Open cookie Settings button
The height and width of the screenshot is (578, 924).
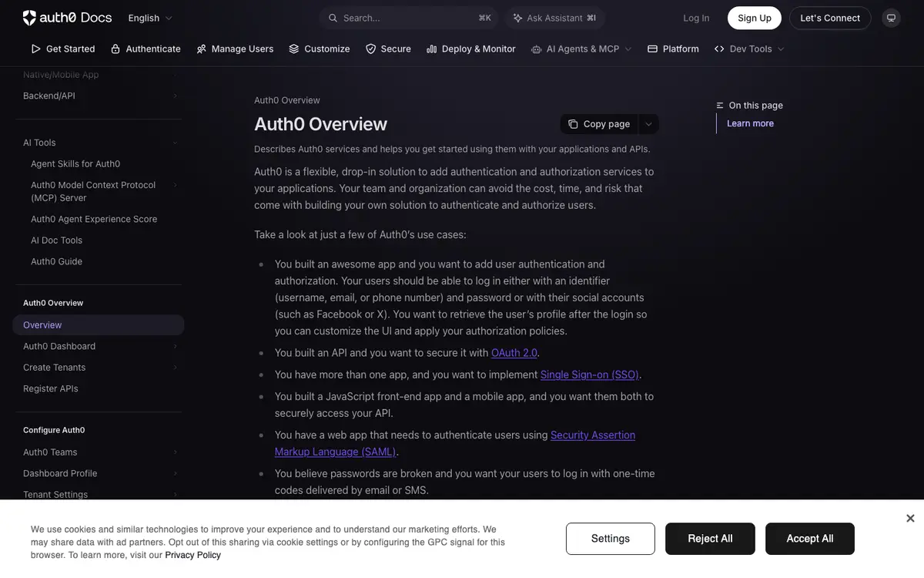[x=611, y=539]
